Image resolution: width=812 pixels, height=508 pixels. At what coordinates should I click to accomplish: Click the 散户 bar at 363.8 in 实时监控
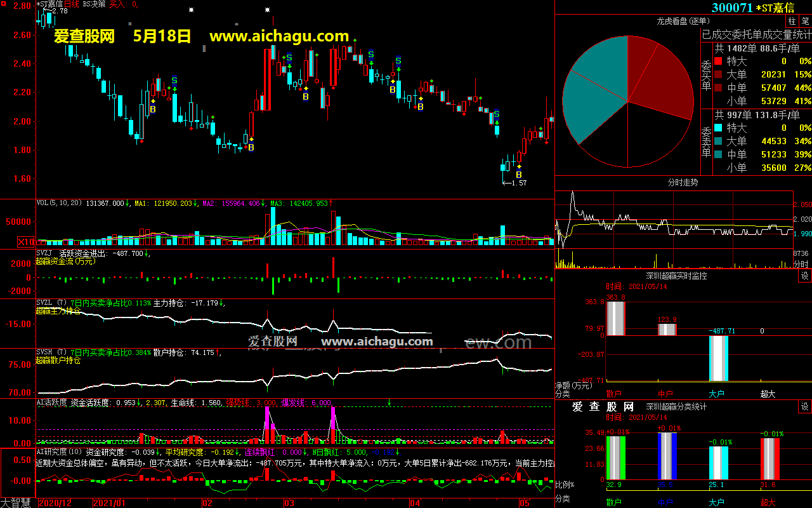tap(615, 319)
